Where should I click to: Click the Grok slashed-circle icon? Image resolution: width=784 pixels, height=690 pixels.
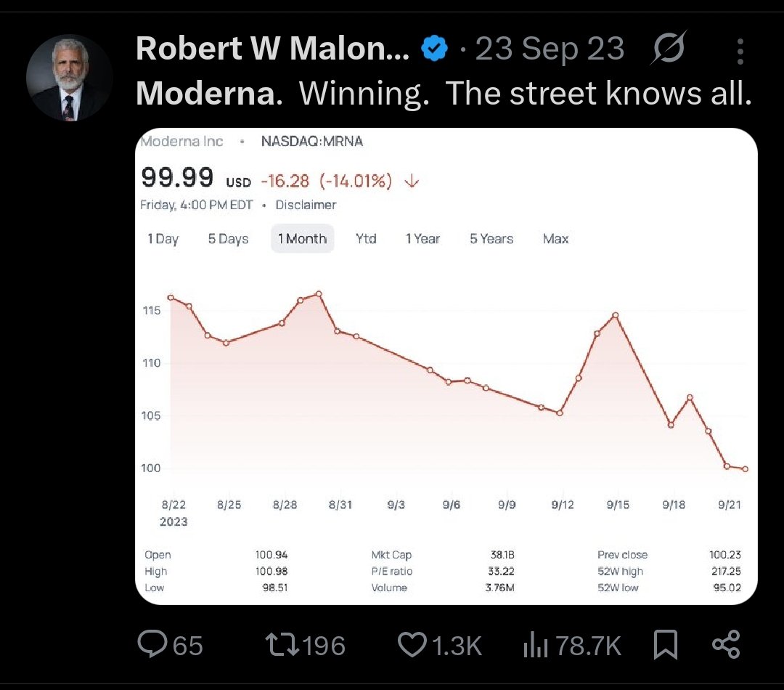(668, 49)
